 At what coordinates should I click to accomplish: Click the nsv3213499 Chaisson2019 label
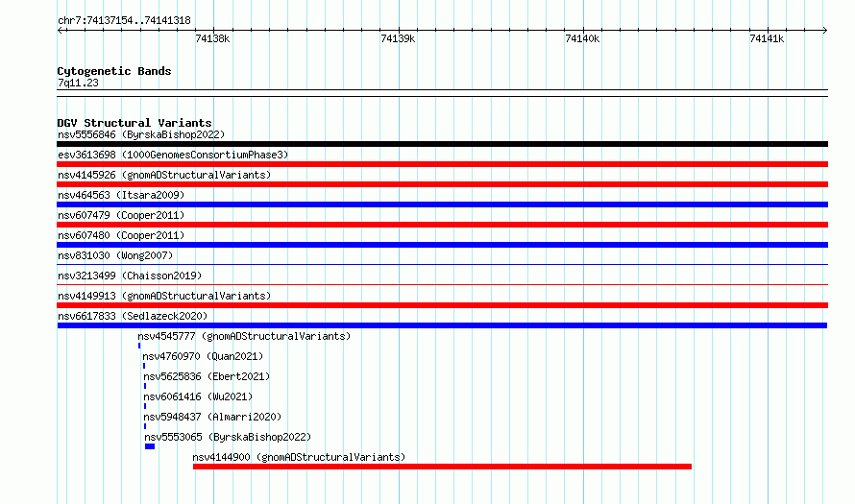(130, 276)
